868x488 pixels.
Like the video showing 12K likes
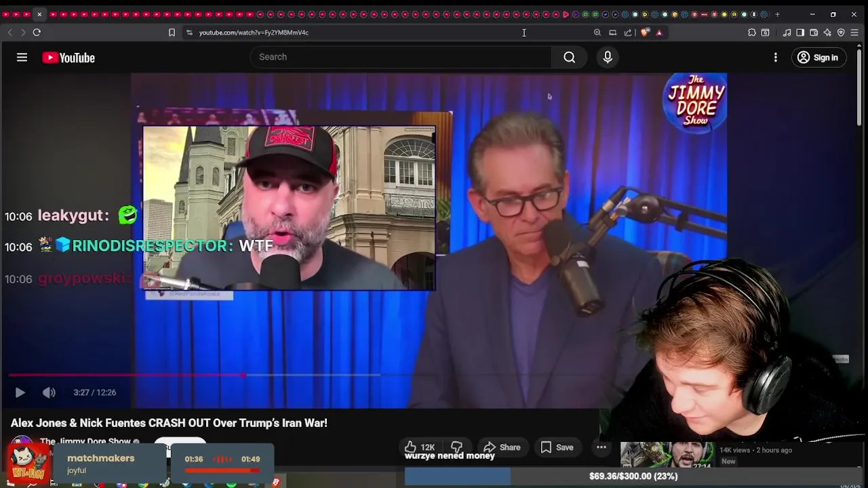pyautogui.click(x=420, y=447)
